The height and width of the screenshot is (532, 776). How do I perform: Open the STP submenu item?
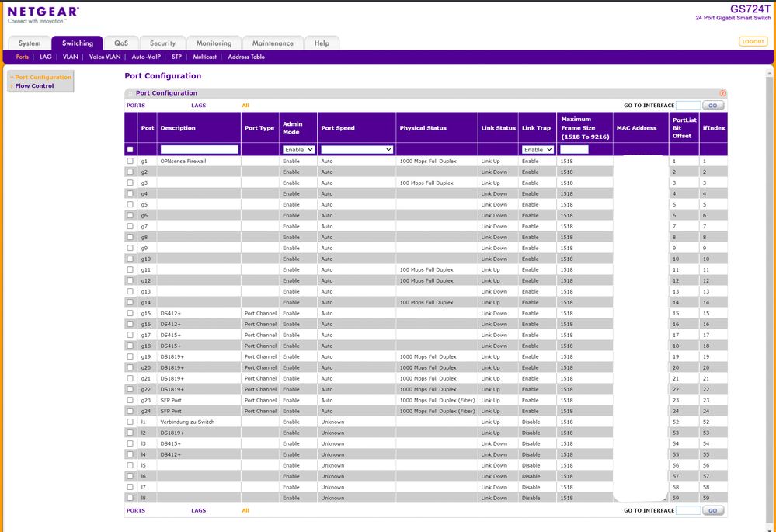click(x=176, y=56)
